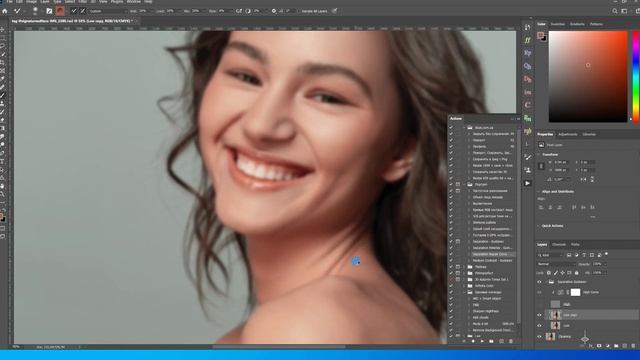Click the hue slider strip in Color panel
The height and width of the screenshot is (360, 640).
tap(636, 76)
